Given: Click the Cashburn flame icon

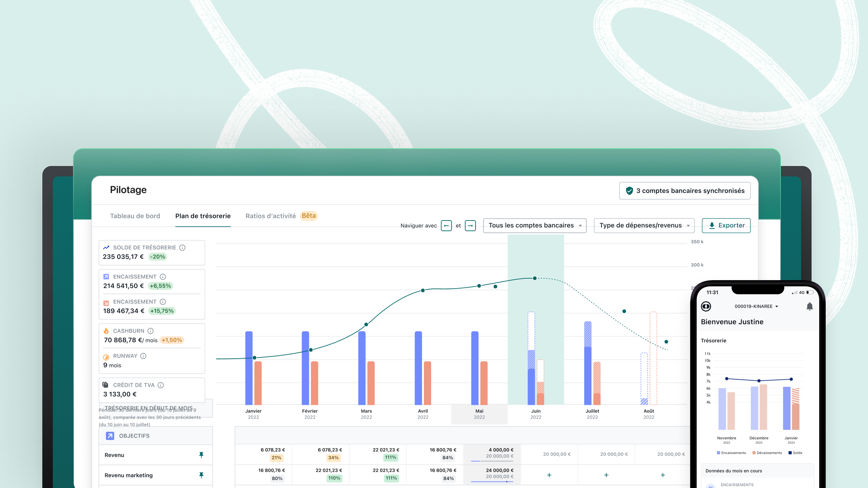Looking at the screenshot, I should (106, 331).
